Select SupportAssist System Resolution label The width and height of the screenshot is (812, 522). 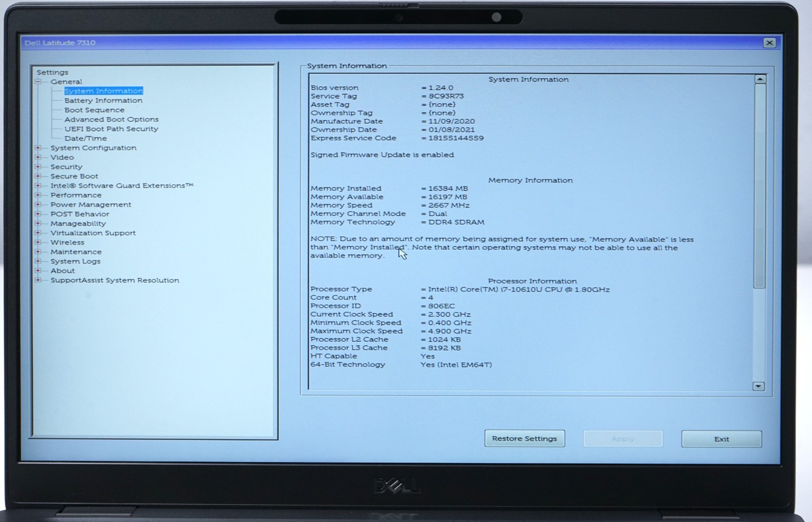click(x=114, y=280)
